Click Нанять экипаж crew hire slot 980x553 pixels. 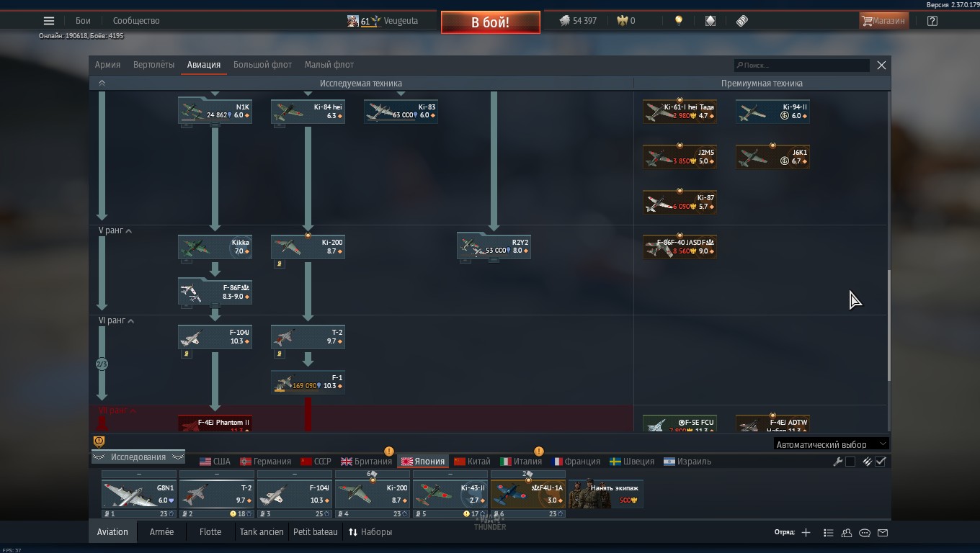tap(605, 493)
